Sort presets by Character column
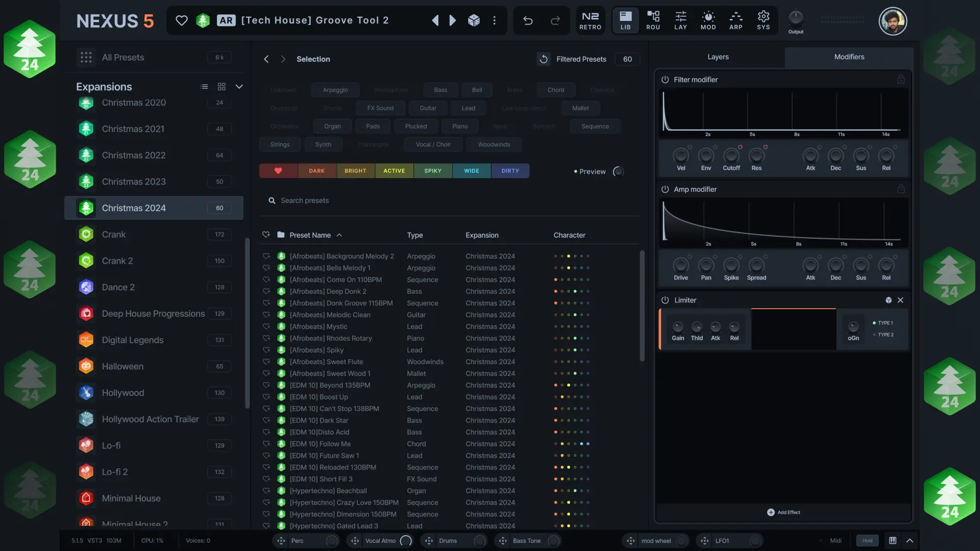Image resolution: width=980 pixels, height=551 pixels. [569, 235]
